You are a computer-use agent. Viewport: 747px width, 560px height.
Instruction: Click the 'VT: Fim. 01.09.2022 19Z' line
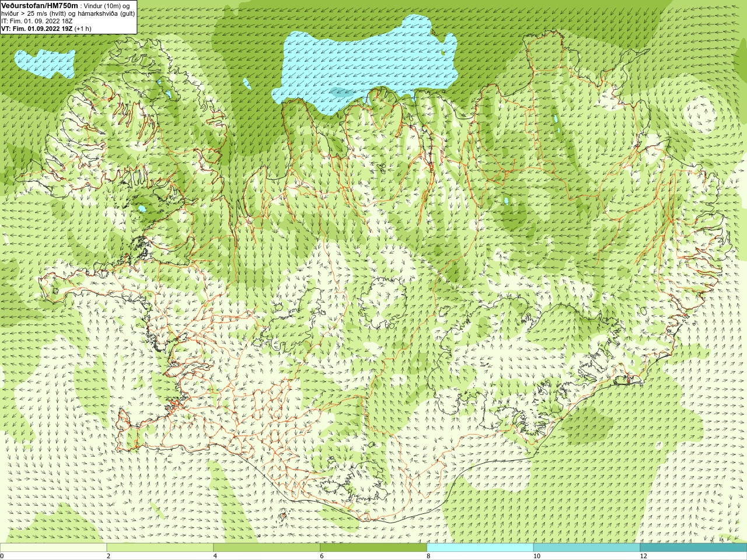[37, 29]
